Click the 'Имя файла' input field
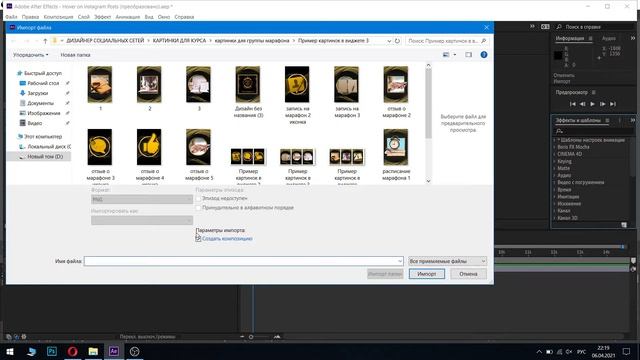This screenshot has height=360, width=640. click(244, 261)
